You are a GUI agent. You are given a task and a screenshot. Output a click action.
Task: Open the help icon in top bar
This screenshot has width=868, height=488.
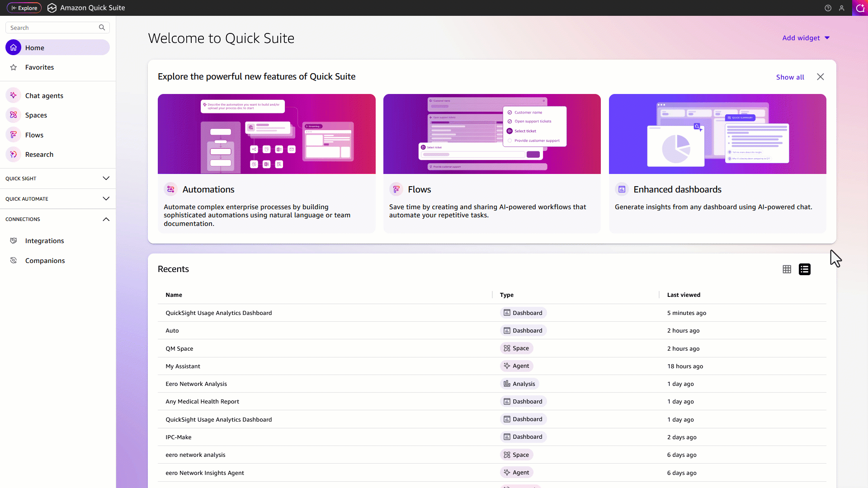pos(828,8)
